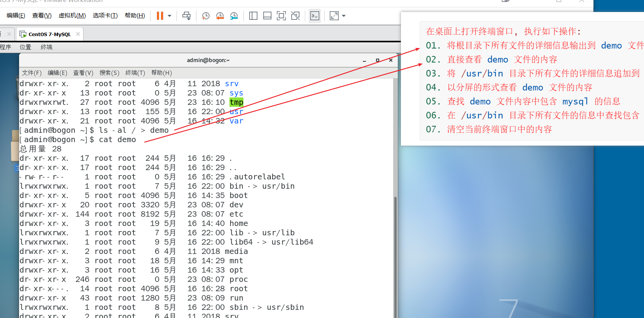Click the orange Pause VM icon
The width and height of the screenshot is (644, 318).
point(160,16)
